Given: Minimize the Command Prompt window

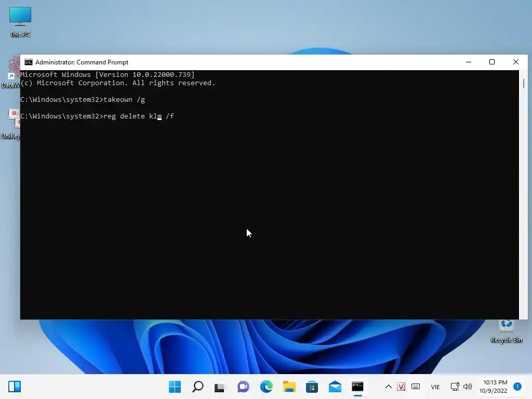Looking at the screenshot, I should [x=469, y=62].
